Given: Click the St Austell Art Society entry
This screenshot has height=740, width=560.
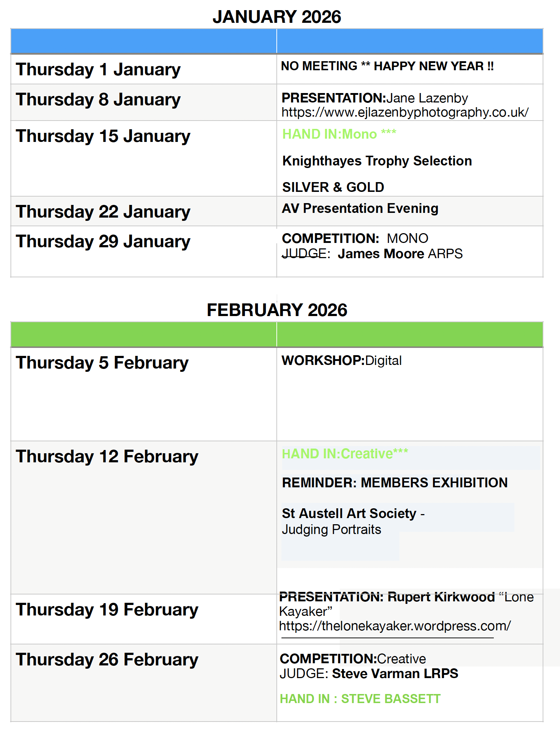Looking at the screenshot, I should pyautogui.click(x=349, y=514).
